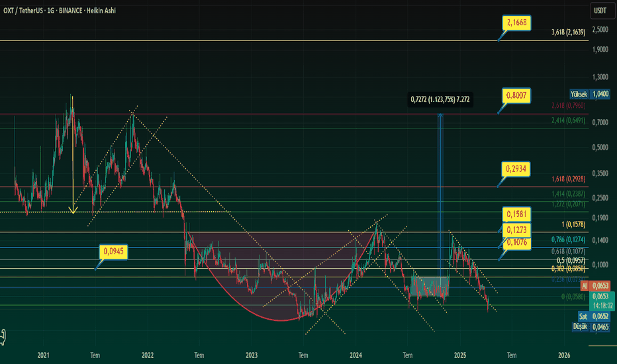This screenshot has width=617, height=364.
Task: Click the 0,1900 price axis value
Action: coord(600,218)
